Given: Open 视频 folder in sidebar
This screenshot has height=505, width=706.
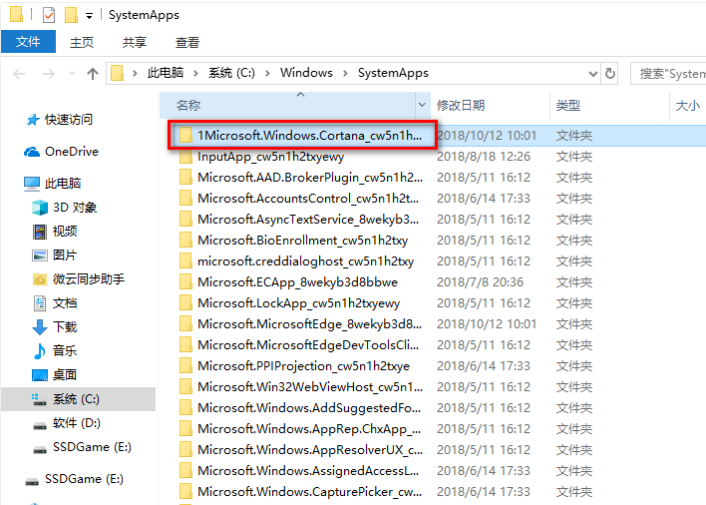Looking at the screenshot, I should (x=55, y=231).
